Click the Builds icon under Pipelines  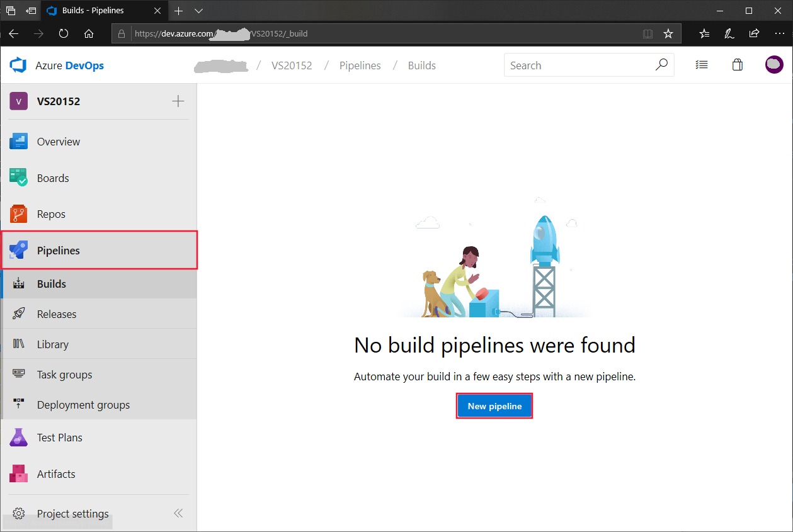coord(18,284)
